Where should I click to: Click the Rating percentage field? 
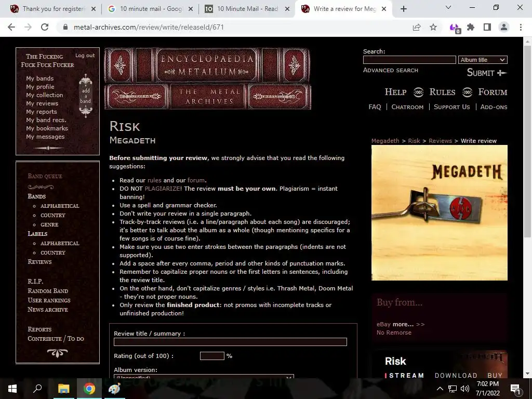(212, 356)
